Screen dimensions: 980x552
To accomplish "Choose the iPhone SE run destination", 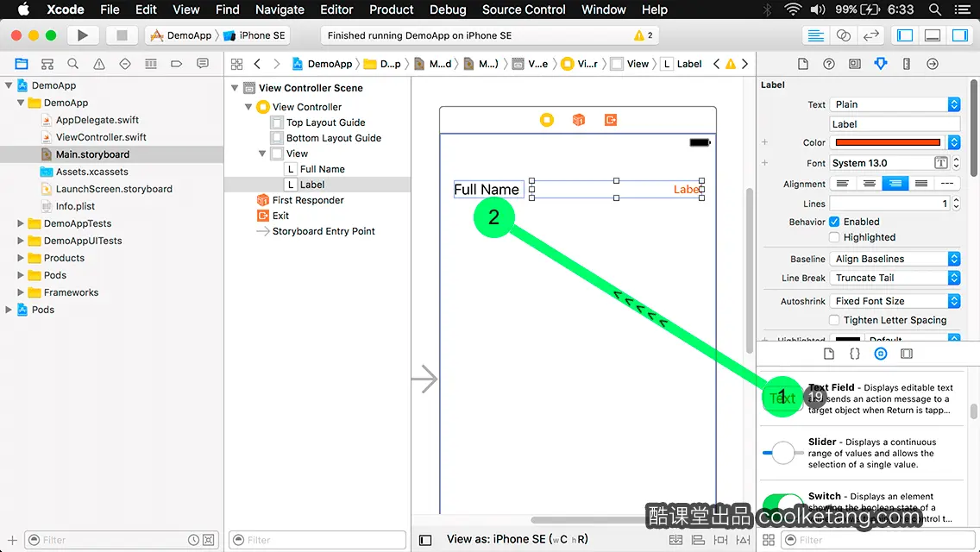I will [255, 35].
